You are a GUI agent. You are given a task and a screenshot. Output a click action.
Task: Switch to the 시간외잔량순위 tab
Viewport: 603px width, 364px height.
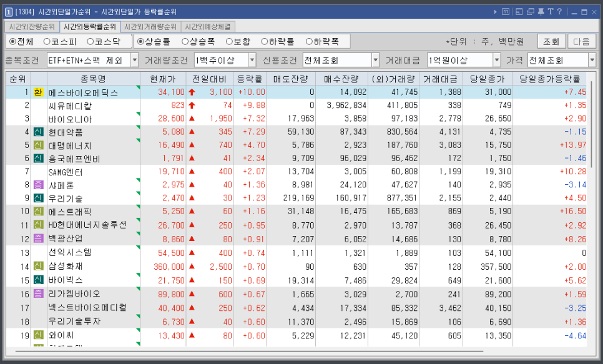tap(32, 27)
